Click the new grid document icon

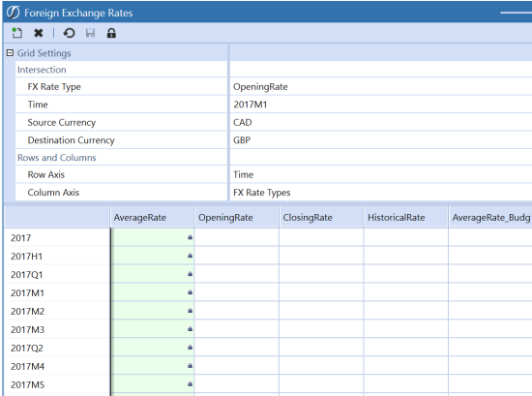click(17, 33)
